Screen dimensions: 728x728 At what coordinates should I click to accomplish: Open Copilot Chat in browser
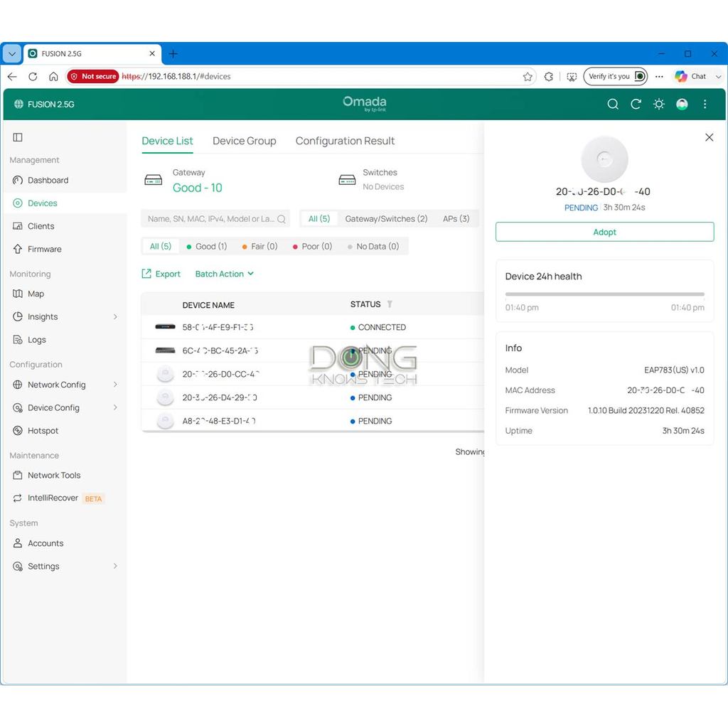[691, 76]
